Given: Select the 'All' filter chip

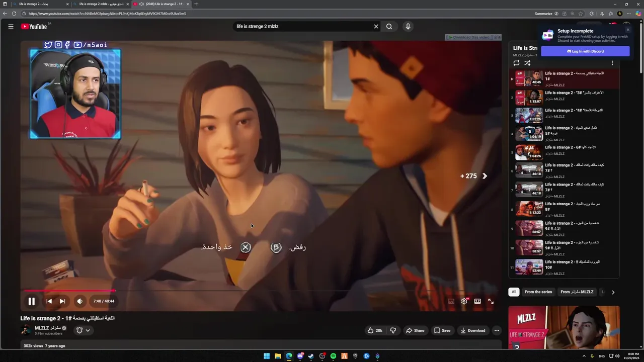Looking at the screenshot, I should coord(514,292).
